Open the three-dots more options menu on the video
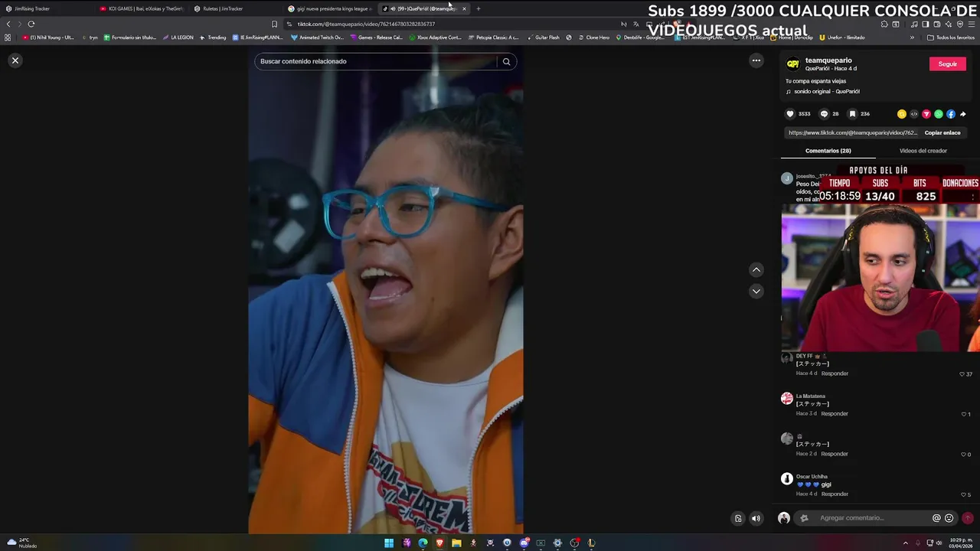This screenshot has height=551, width=980. 756,60
